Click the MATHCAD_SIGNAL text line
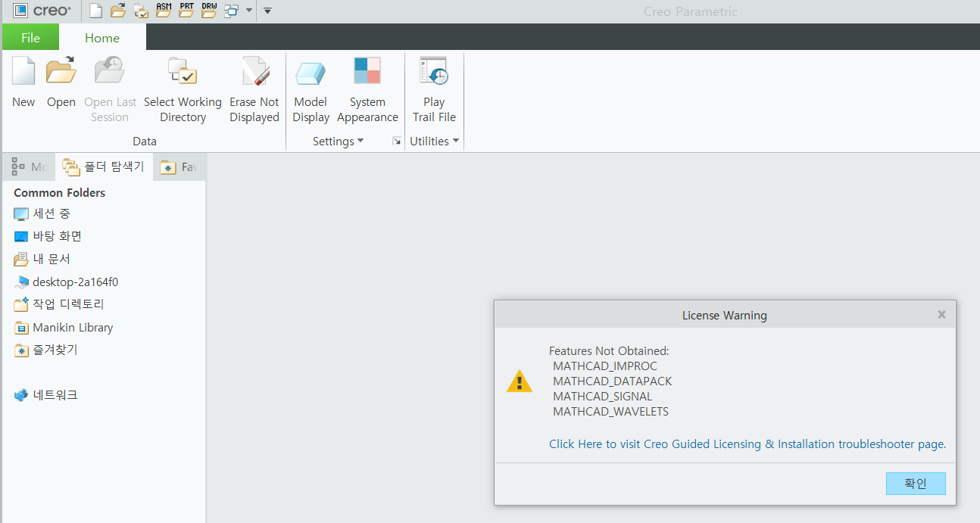The height and width of the screenshot is (523, 980). 603,397
